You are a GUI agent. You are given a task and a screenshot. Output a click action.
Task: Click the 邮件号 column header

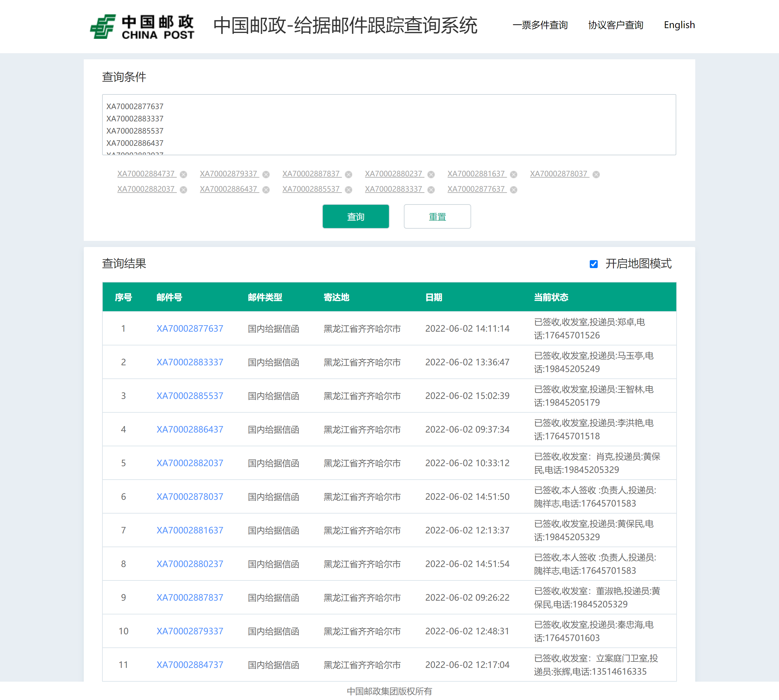click(x=169, y=297)
